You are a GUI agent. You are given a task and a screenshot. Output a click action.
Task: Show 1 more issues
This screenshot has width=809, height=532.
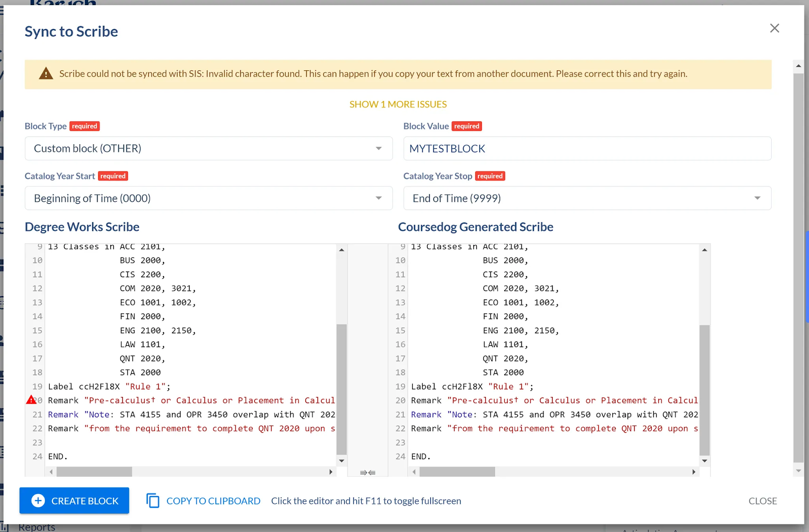(x=398, y=104)
